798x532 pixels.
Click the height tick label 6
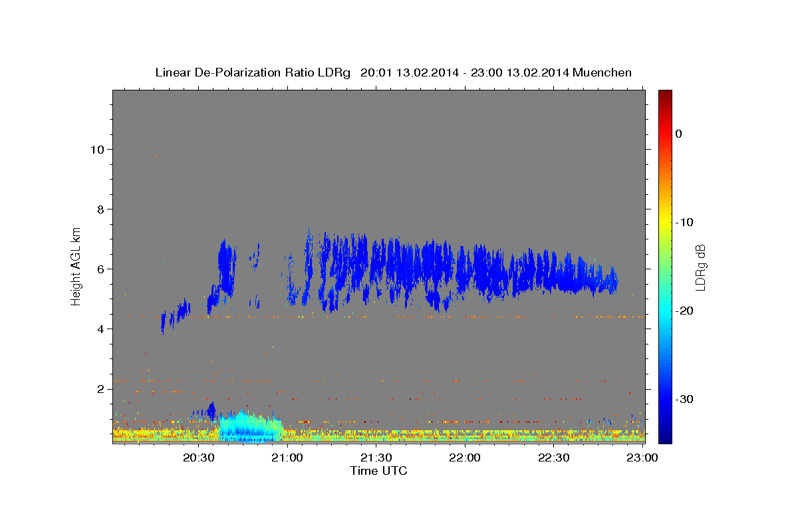click(x=101, y=269)
